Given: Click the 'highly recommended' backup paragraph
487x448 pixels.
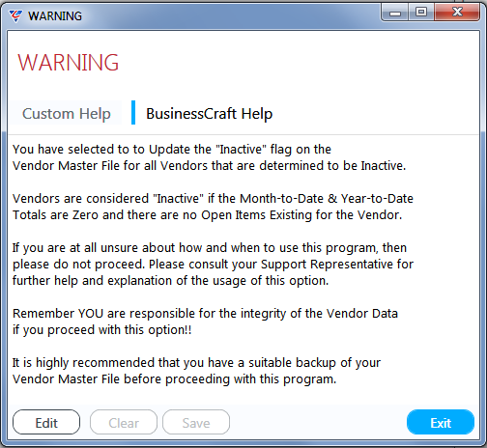Looking at the screenshot, I should point(196,371).
